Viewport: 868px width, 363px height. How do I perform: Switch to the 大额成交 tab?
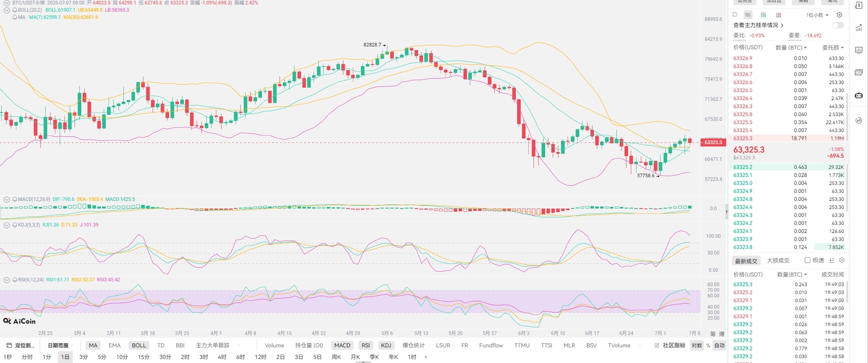[x=778, y=260]
